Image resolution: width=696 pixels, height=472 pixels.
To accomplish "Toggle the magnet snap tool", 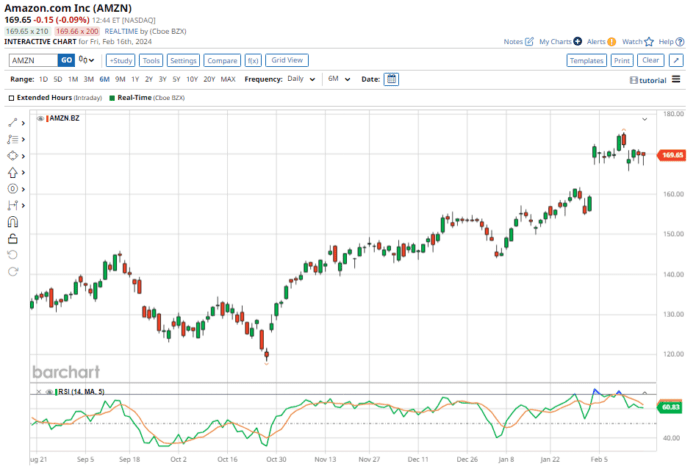I will click(x=13, y=222).
